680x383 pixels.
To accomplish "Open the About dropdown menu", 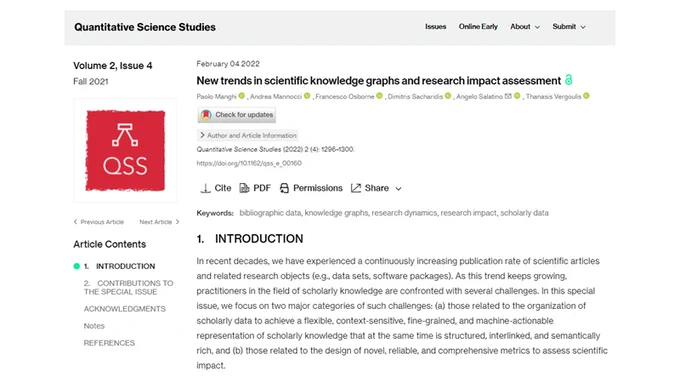I will (525, 26).
